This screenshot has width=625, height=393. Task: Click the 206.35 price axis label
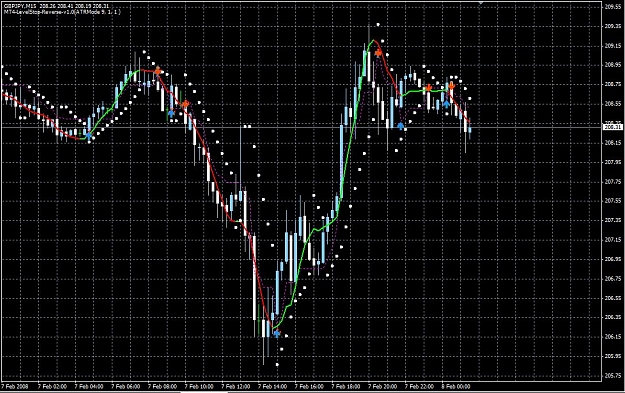(x=612, y=318)
